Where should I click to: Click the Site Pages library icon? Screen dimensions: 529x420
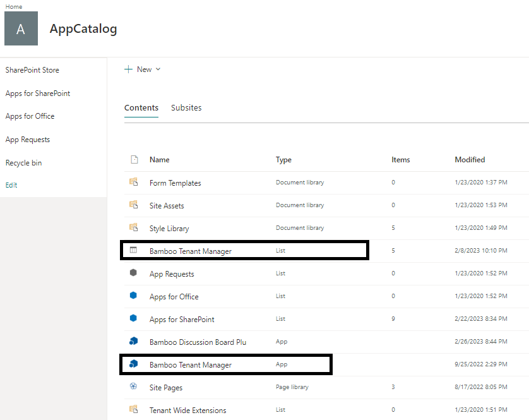(133, 387)
